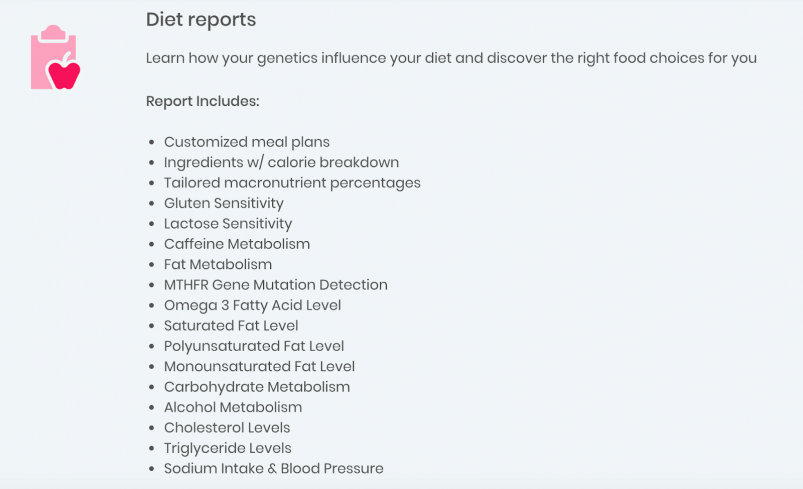Screen dimensions: 803x489
Task: Click Alcohol Metabolism list item
Action: coord(233,408)
